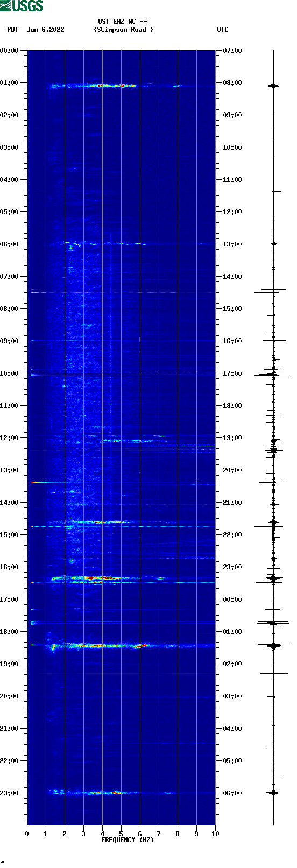Click the seismogram spike near 17:00 UTC
This screenshot has width=297, height=868.
[x=272, y=373]
